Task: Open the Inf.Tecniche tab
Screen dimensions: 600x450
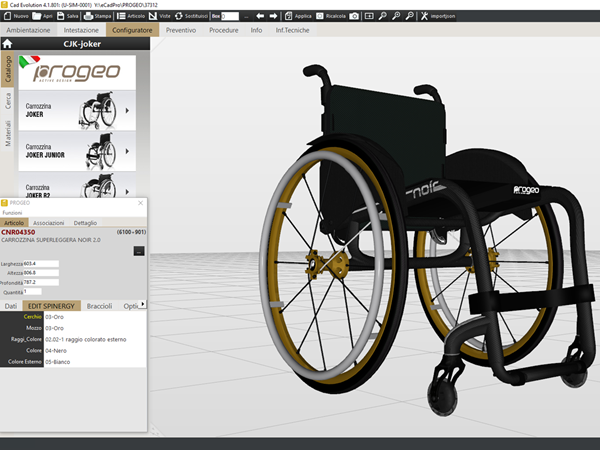Action: coord(292,30)
